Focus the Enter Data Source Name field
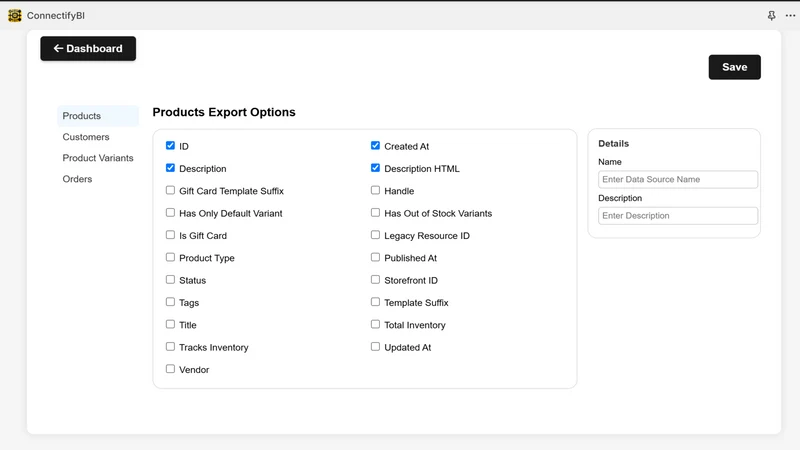This screenshot has height=450, width=800. tap(678, 180)
